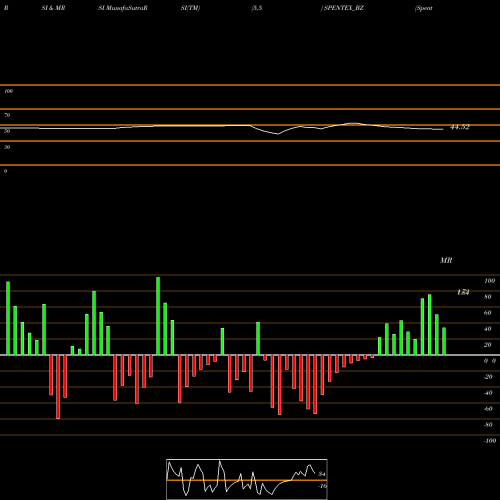Click the MR scale label 40
The height and width of the screenshot is (500, 500).
click(488, 329)
